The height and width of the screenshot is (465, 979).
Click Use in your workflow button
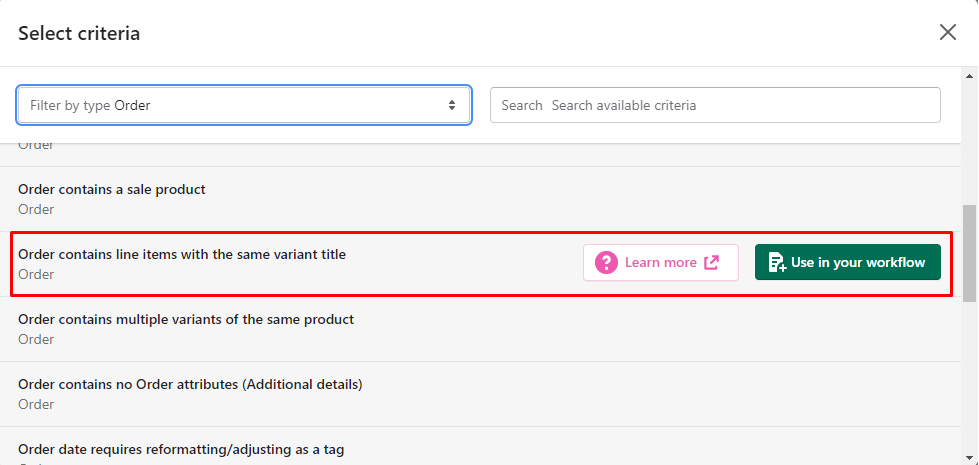click(x=847, y=262)
